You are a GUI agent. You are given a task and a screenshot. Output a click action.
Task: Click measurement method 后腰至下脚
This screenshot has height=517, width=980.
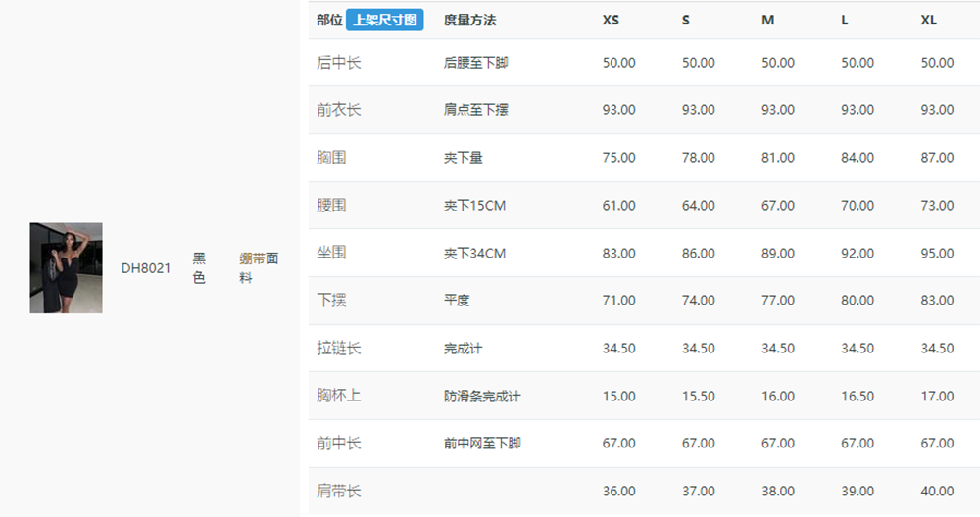(475, 63)
